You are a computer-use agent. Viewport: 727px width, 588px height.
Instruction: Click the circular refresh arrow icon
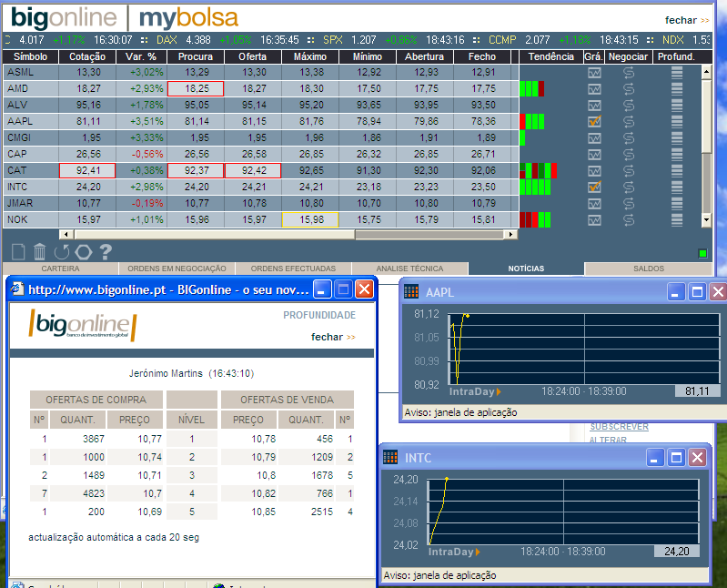click(x=61, y=251)
